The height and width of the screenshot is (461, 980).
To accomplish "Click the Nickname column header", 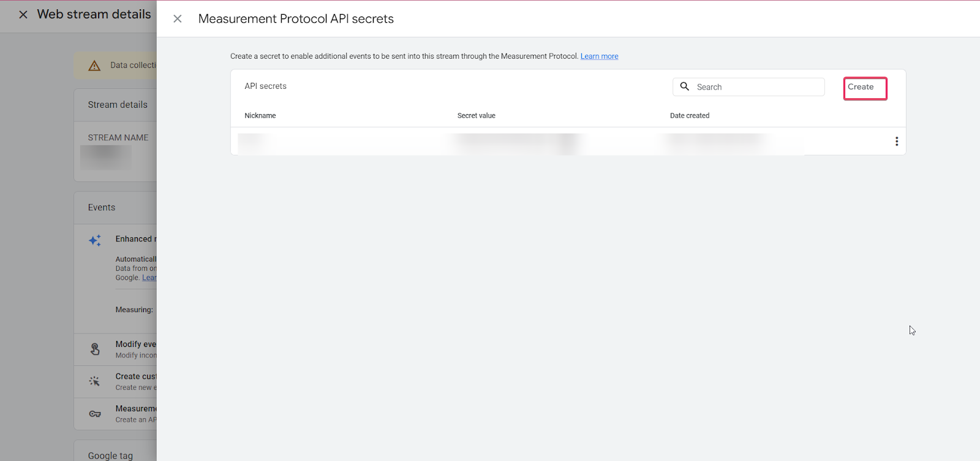I will pos(260,116).
